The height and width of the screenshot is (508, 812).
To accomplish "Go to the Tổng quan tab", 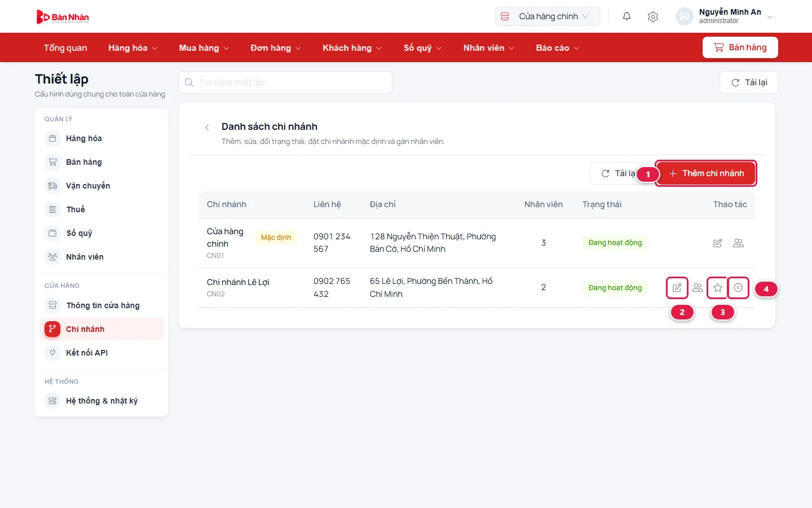I will point(65,48).
